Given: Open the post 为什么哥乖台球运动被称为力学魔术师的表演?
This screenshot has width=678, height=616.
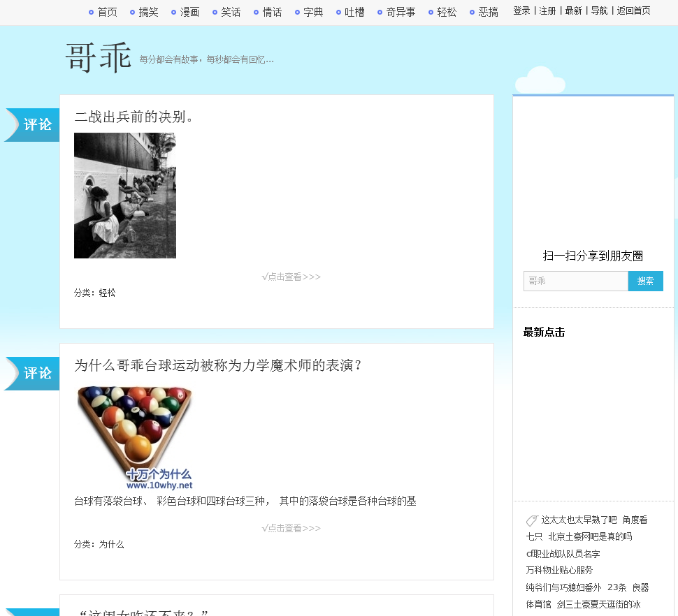Looking at the screenshot, I should (217, 365).
